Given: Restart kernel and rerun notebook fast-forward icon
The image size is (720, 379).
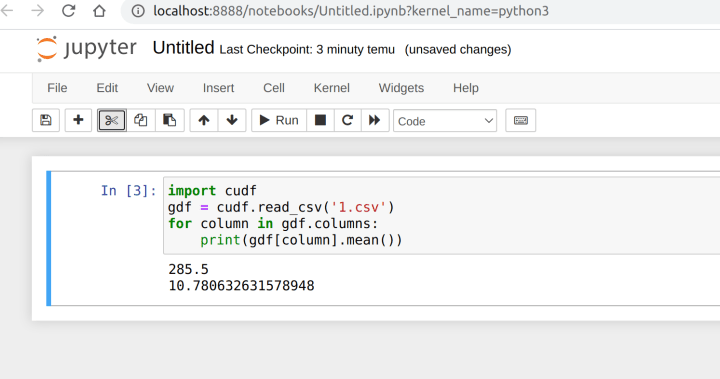Looking at the screenshot, I should (375, 120).
